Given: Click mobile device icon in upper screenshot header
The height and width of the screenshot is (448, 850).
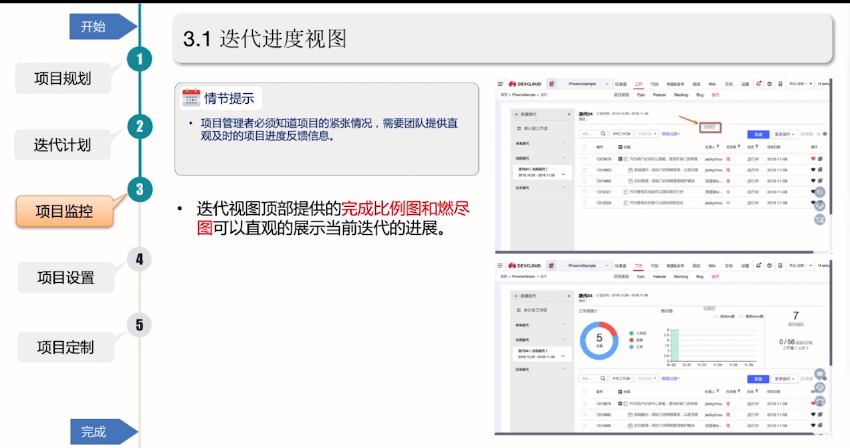Looking at the screenshot, I should pos(780,84).
